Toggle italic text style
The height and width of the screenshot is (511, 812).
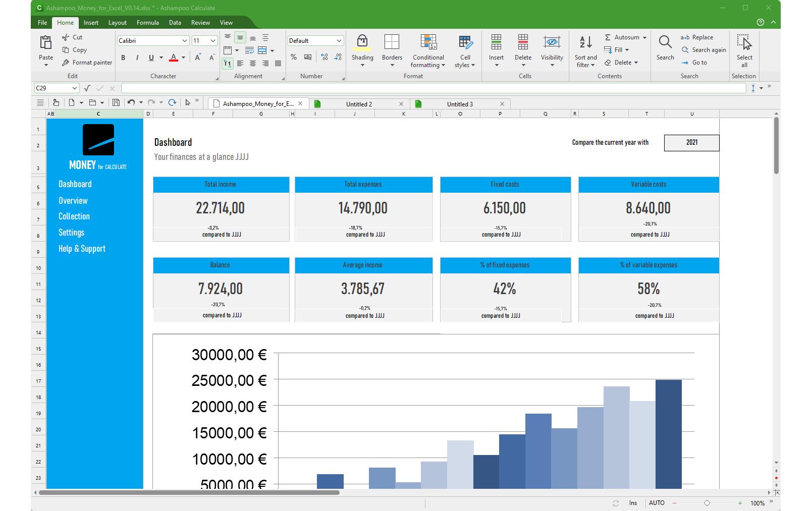tap(137, 58)
